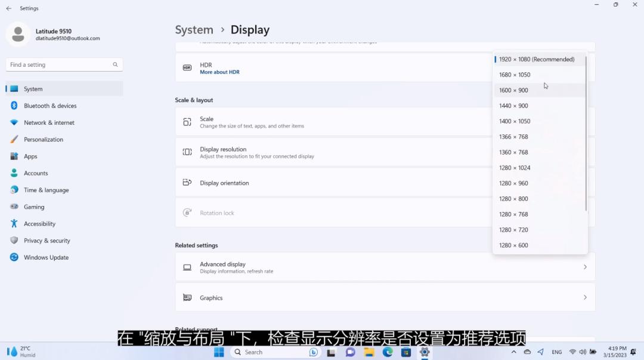The width and height of the screenshot is (644, 360).
Task: Open Gaming settings in sidebar
Action: (x=34, y=207)
